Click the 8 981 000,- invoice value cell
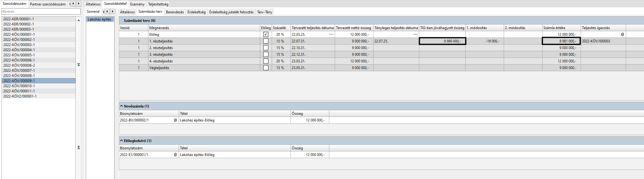The width and height of the screenshot is (644, 179). tap(561, 41)
